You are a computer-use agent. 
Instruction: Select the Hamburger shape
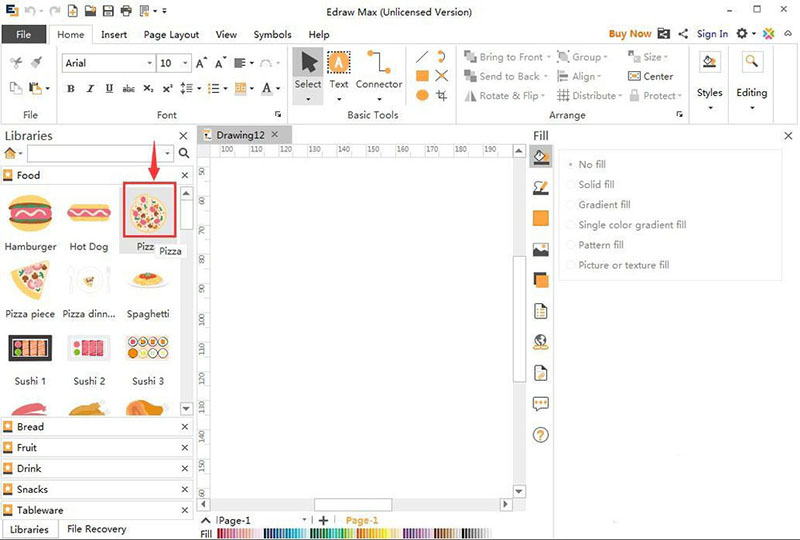(x=30, y=213)
